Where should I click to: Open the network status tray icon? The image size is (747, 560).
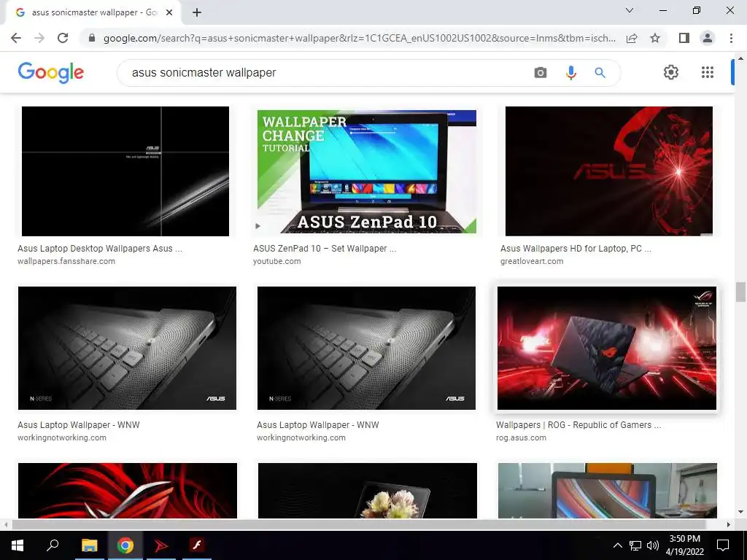[635, 545]
